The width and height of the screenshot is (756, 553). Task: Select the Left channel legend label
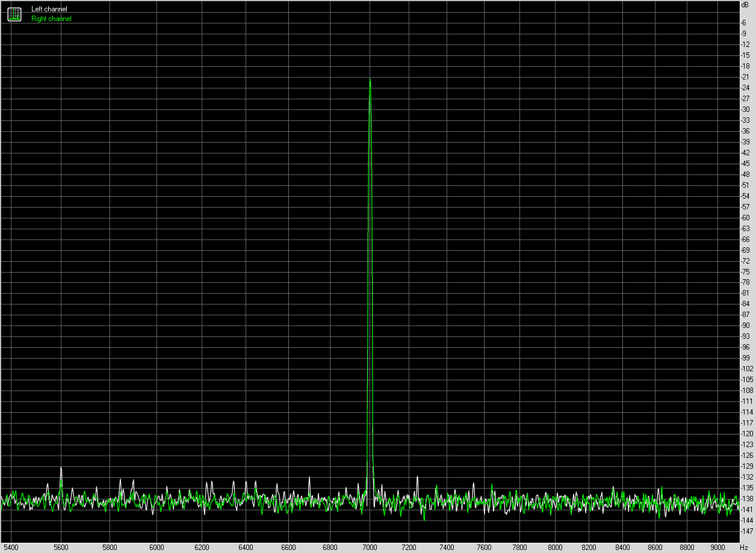pyautogui.click(x=49, y=9)
